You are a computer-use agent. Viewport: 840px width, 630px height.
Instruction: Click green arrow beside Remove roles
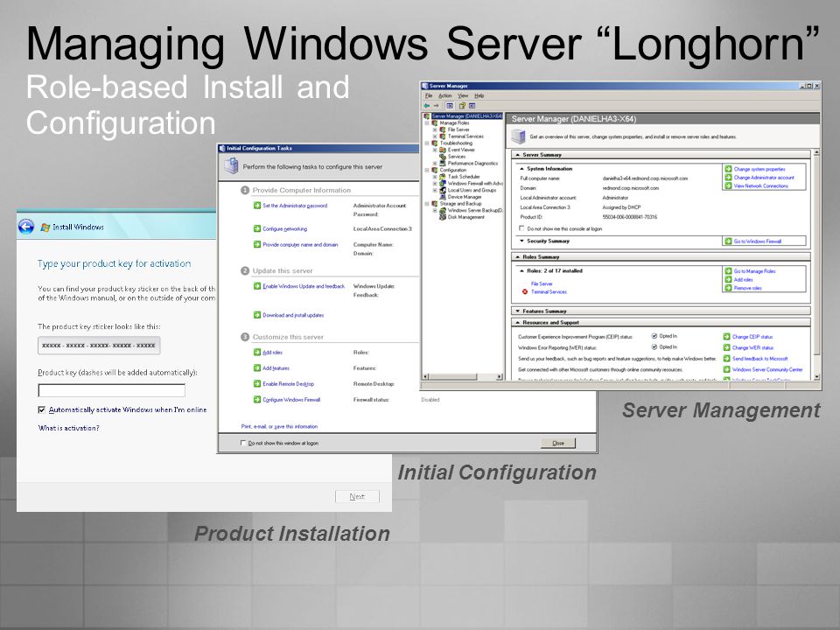pyautogui.click(x=728, y=288)
